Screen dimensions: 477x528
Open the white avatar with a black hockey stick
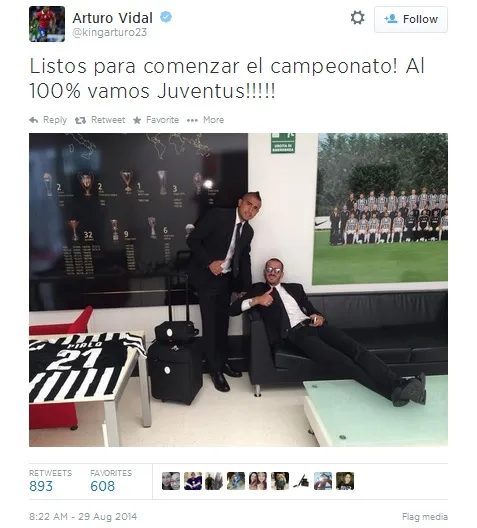click(x=301, y=481)
